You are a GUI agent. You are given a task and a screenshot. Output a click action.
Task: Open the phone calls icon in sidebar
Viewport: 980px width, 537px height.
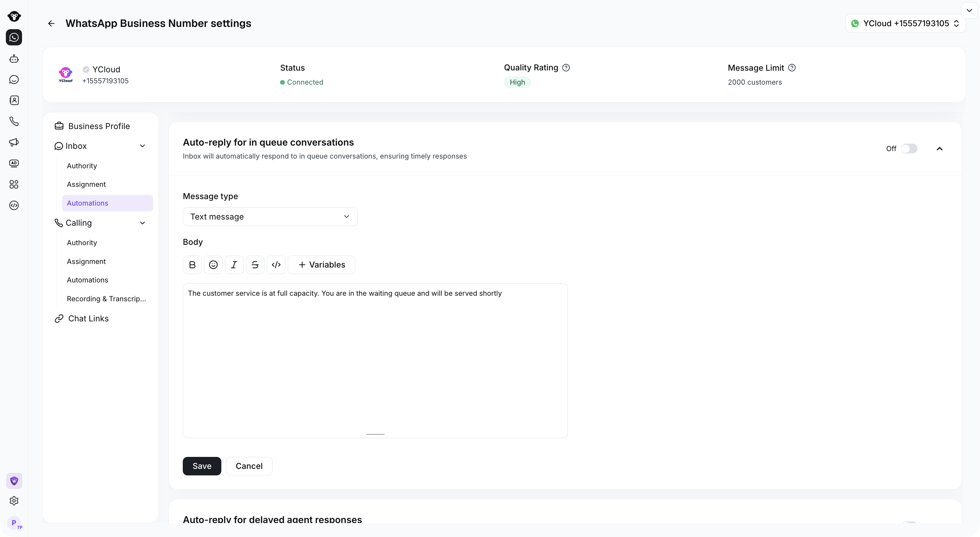[14, 121]
